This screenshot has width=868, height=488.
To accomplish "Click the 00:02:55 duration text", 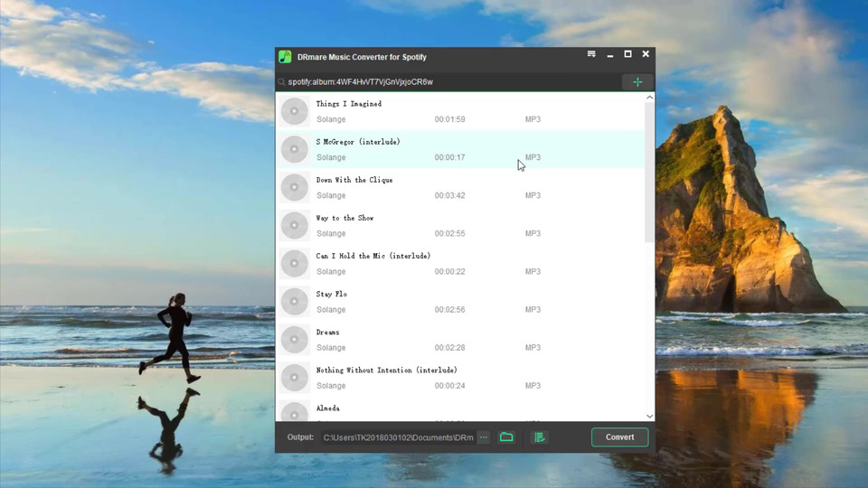I will click(x=449, y=233).
